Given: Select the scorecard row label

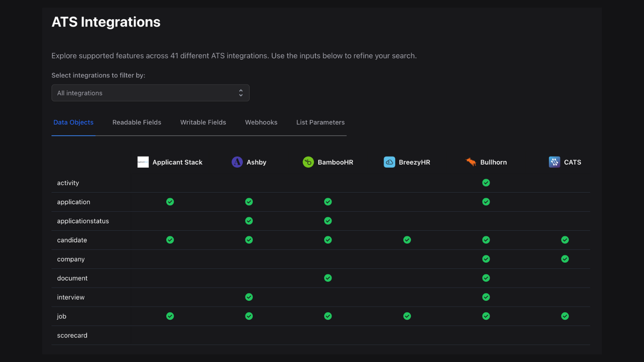Looking at the screenshot, I should pos(72,335).
